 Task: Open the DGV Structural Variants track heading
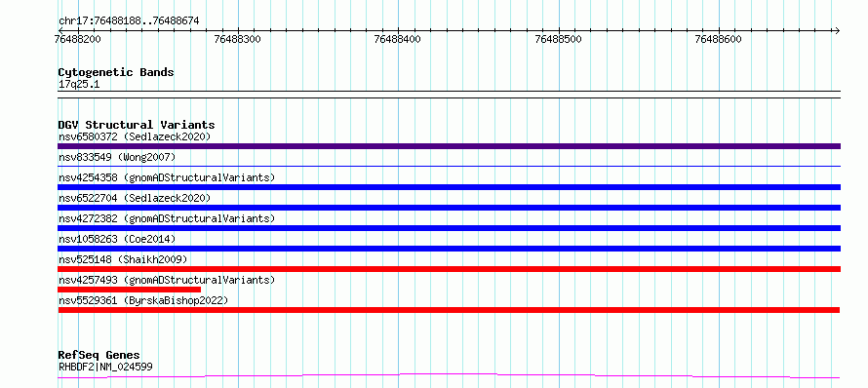coord(137,125)
